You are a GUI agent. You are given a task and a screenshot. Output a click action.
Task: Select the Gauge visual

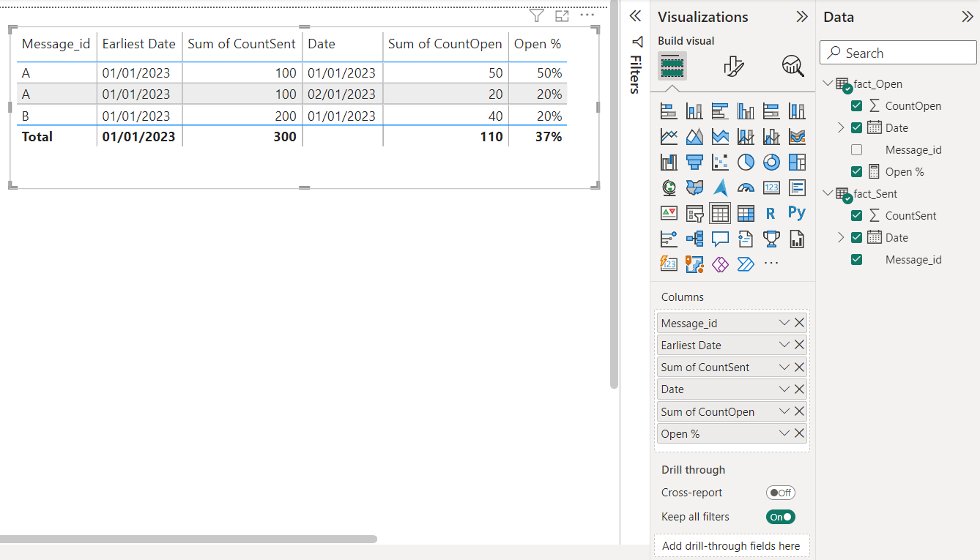[746, 188]
